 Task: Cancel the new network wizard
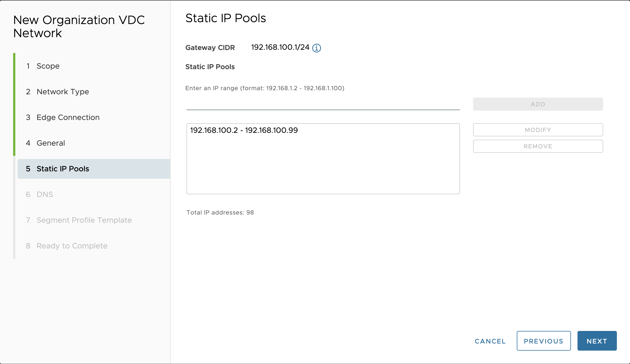coord(490,341)
